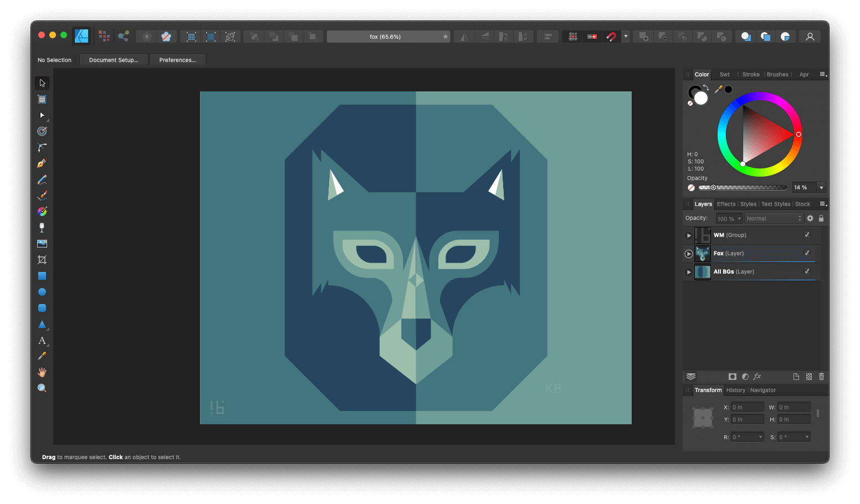Select the Zoom tool

(42, 388)
